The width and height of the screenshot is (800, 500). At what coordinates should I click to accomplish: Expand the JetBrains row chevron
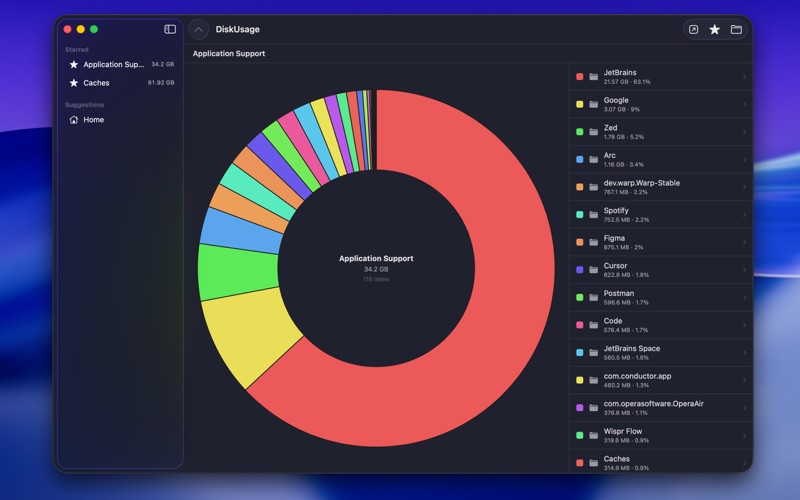pos(744,77)
